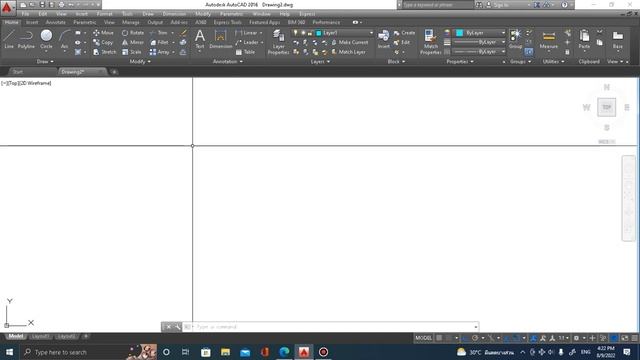Open the Manage ribbon tab
Image resolution: width=640 pixels, height=360 pixels.
click(131, 22)
